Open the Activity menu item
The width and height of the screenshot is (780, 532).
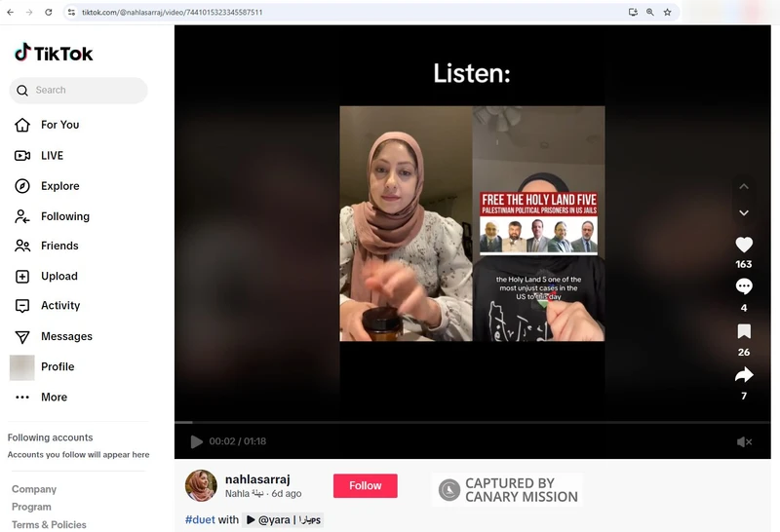pyautogui.click(x=60, y=305)
